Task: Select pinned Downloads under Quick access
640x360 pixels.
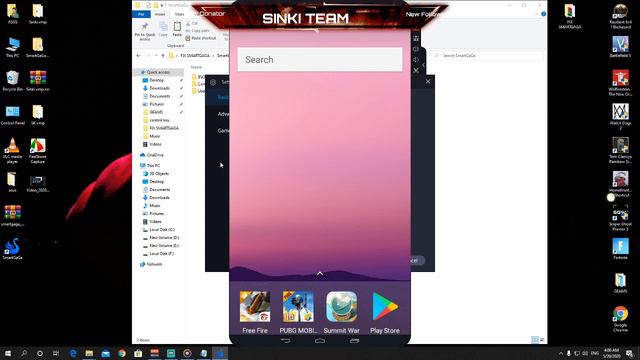Action: click(160, 88)
